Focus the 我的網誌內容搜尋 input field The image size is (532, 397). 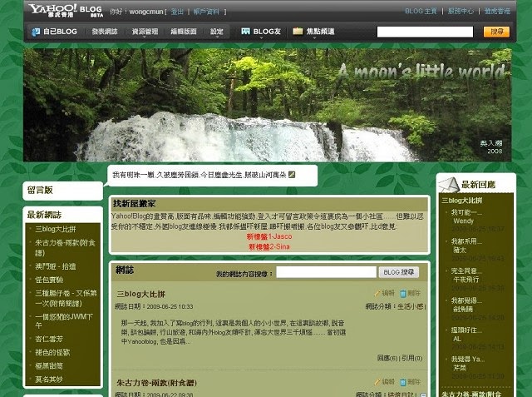click(326, 272)
